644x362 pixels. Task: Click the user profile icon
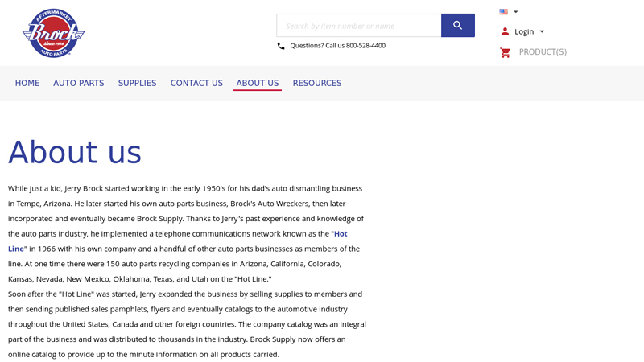point(505,31)
